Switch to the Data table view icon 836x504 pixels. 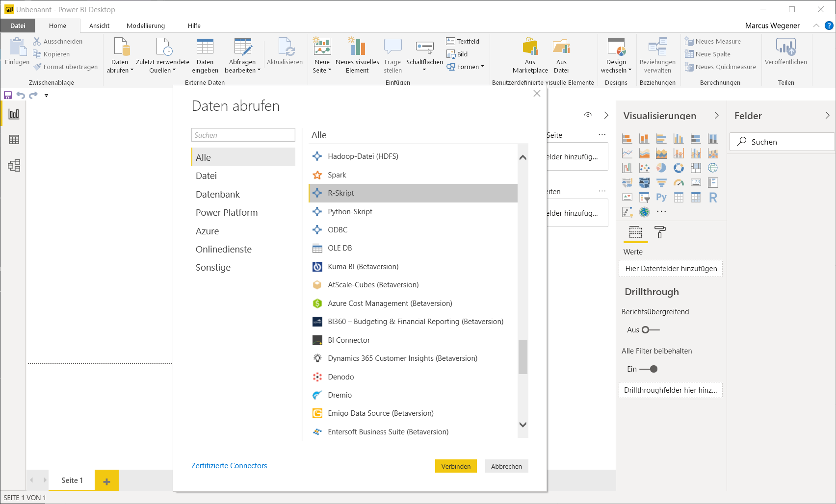(x=14, y=140)
